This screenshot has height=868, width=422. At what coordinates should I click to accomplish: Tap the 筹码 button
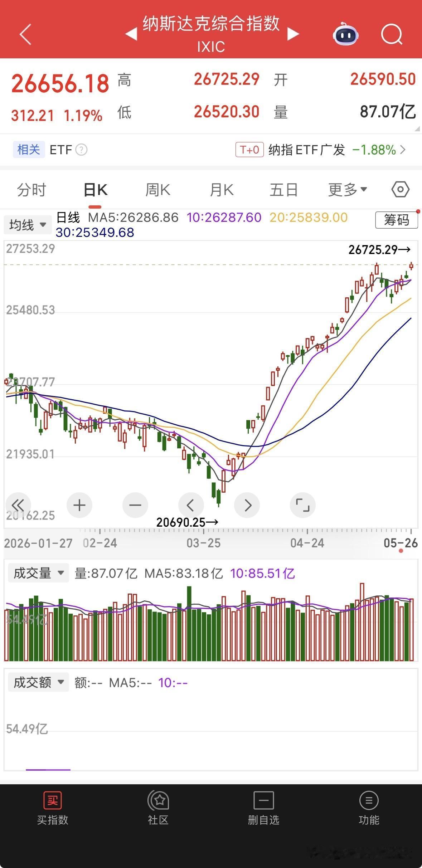tap(397, 220)
